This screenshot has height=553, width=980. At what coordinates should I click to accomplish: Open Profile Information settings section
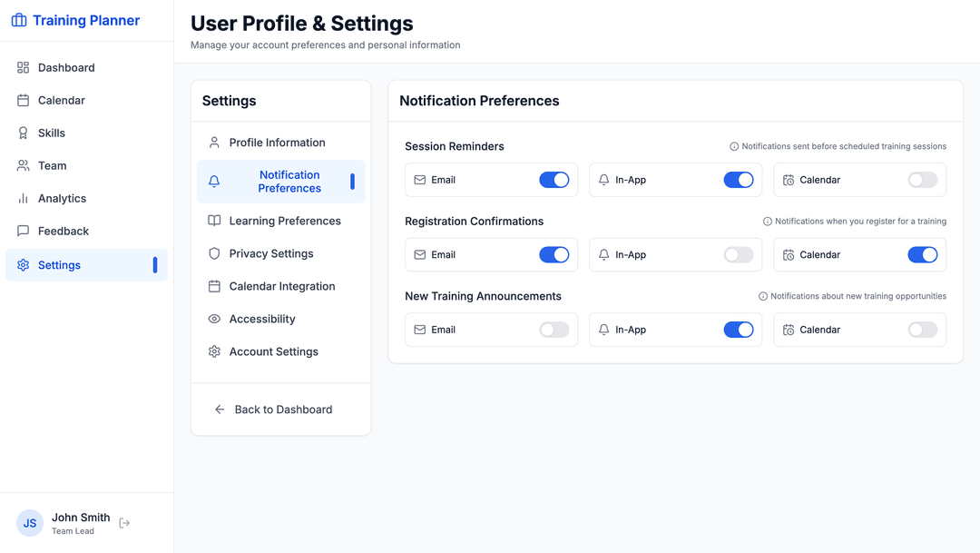click(277, 143)
